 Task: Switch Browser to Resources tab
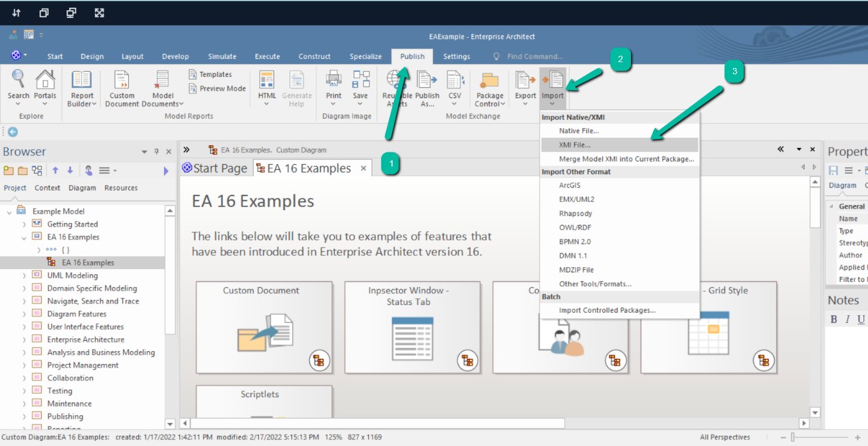pyautogui.click(x=121, y=188)
